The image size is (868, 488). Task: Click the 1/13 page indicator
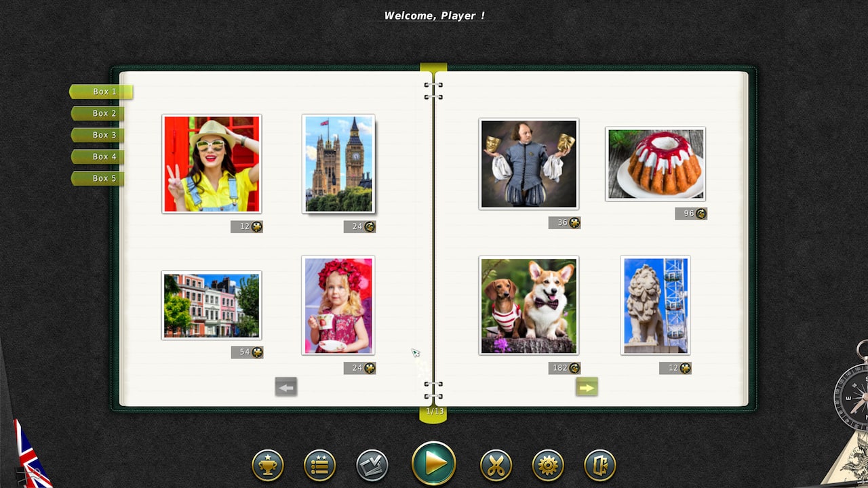(434, 411)
